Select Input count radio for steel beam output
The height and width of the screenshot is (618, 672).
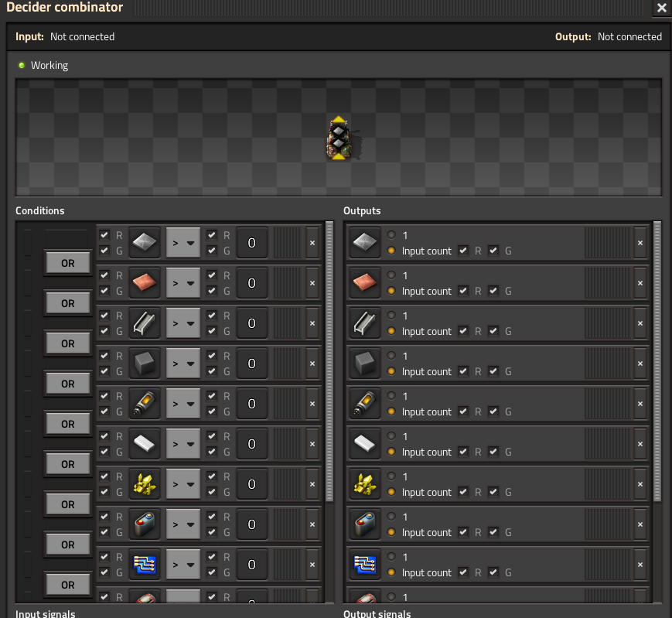[391, 331]
